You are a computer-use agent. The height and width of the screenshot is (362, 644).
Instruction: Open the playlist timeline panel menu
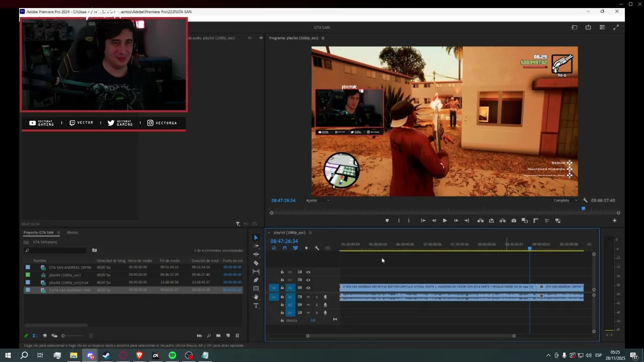pyautogui.click(x=310, y=233)
